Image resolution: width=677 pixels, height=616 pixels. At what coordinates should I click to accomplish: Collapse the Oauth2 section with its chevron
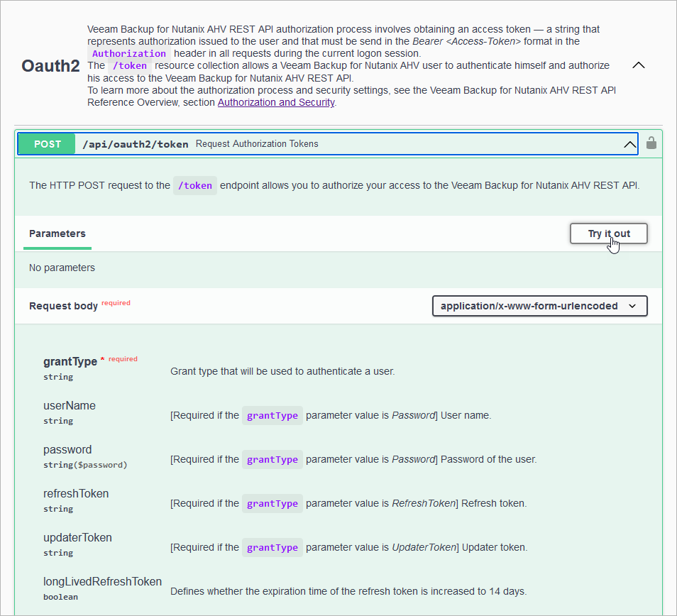point(638,65)
